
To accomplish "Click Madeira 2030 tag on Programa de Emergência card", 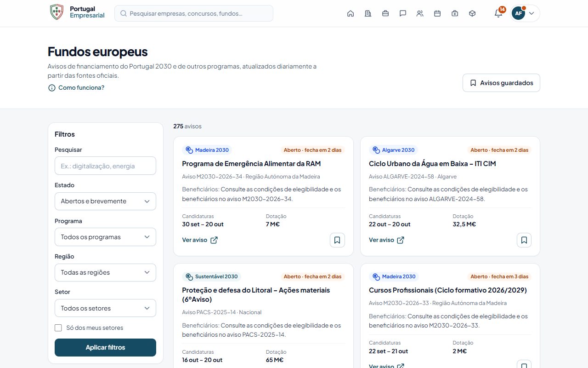I will click(x=207, y=150).
